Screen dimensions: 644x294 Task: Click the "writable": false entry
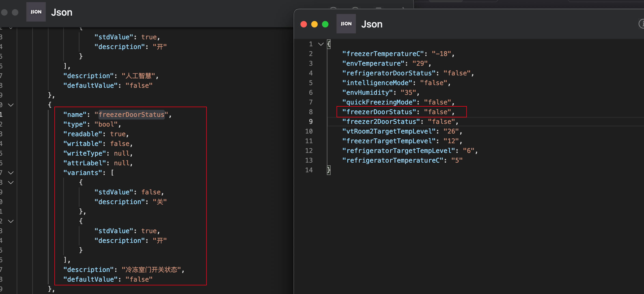coord(98,144)
